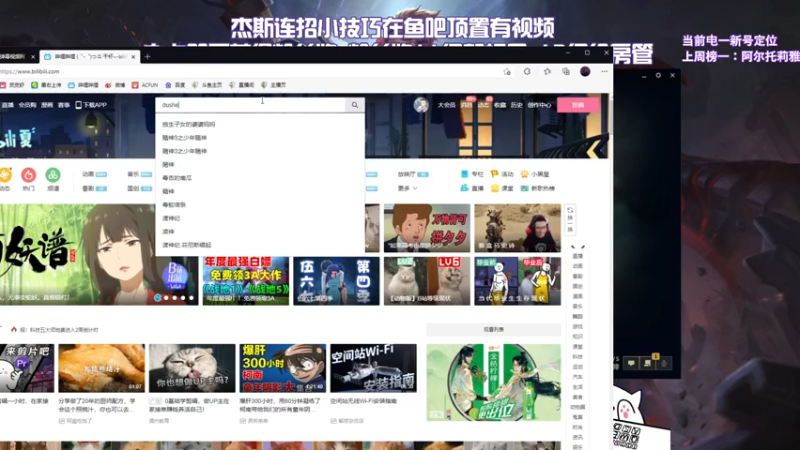Open 消息 in top navigation
Screen dimensions: 800x450
click(466, 105)
